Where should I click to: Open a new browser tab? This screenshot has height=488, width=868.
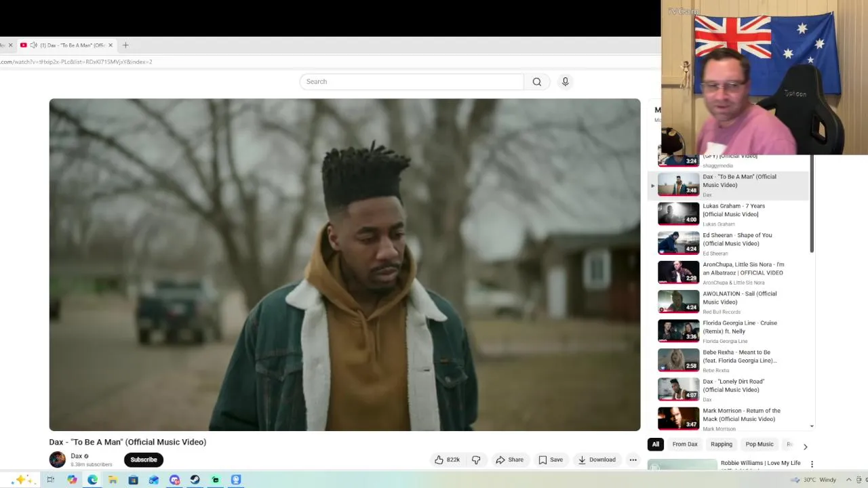(125, 45)
